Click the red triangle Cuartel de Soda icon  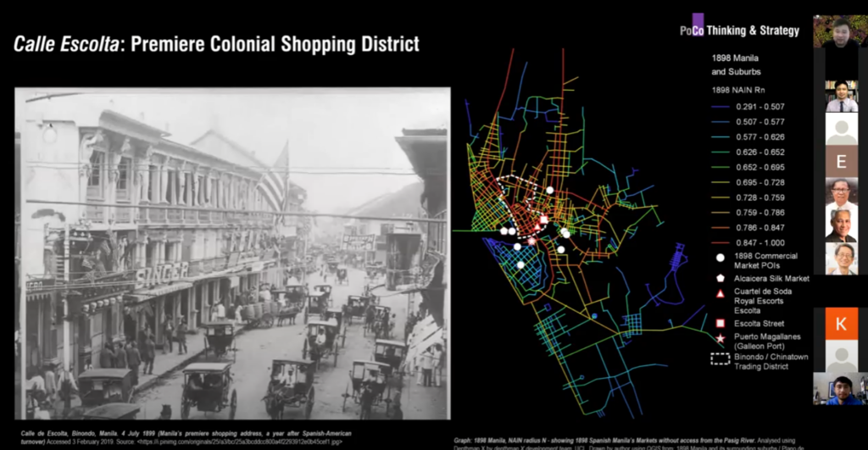point(719,293)
